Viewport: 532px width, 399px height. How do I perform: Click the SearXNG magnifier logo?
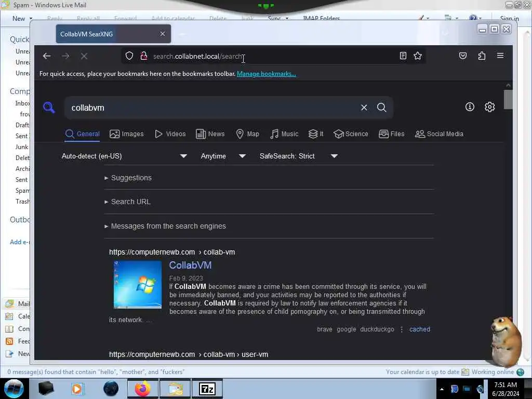tap(49, 108)
